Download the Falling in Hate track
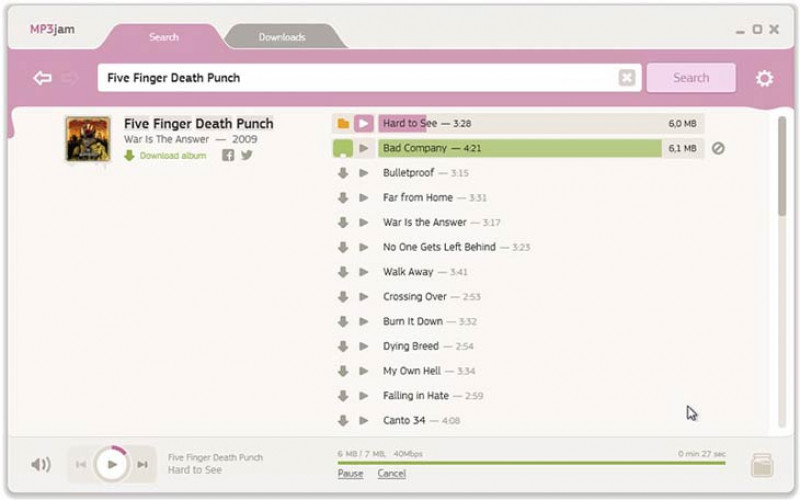 point(343,395)
